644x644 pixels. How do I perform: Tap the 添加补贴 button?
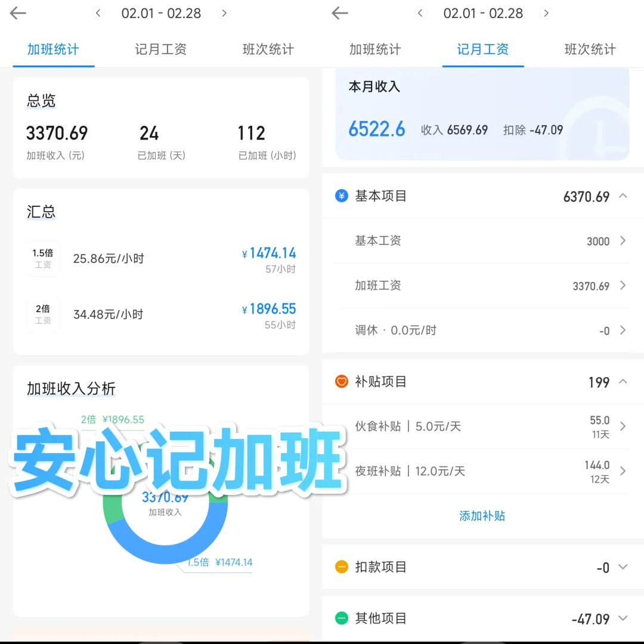click(x=482, y=516)
